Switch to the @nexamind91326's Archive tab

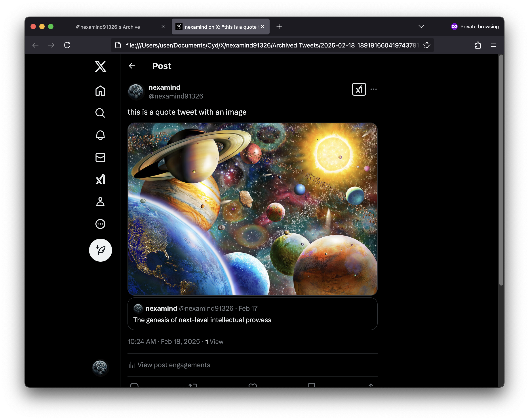(108, 26)
